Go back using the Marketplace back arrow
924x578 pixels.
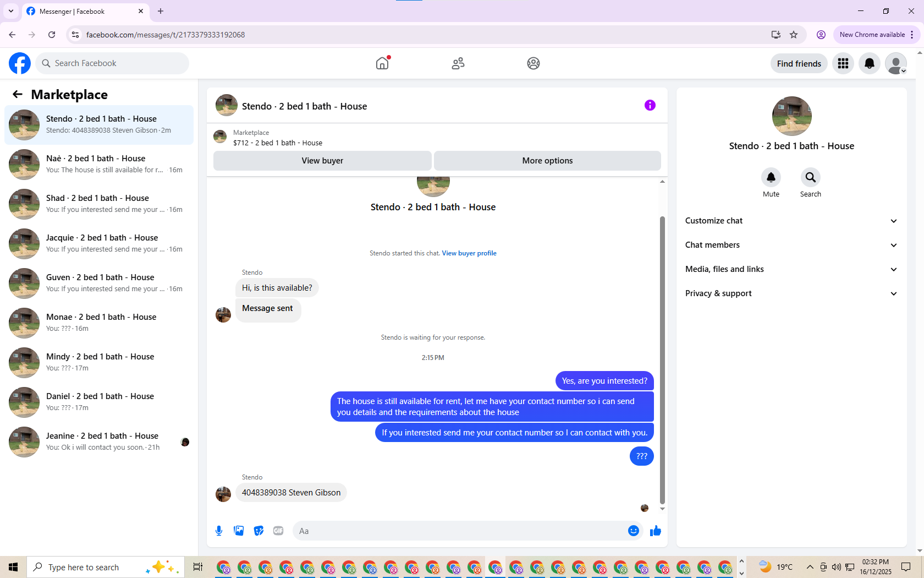click(18, 94)
